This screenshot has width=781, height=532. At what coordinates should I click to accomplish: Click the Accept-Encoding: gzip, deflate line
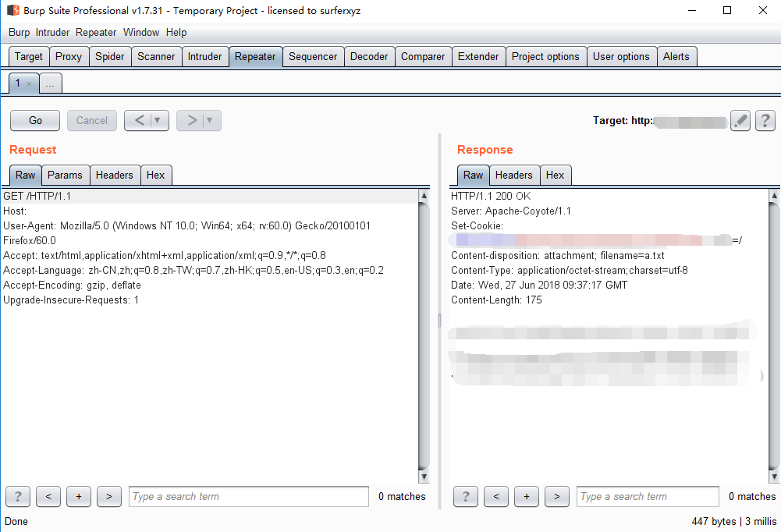pyautogui.click(x=72, y=285)
